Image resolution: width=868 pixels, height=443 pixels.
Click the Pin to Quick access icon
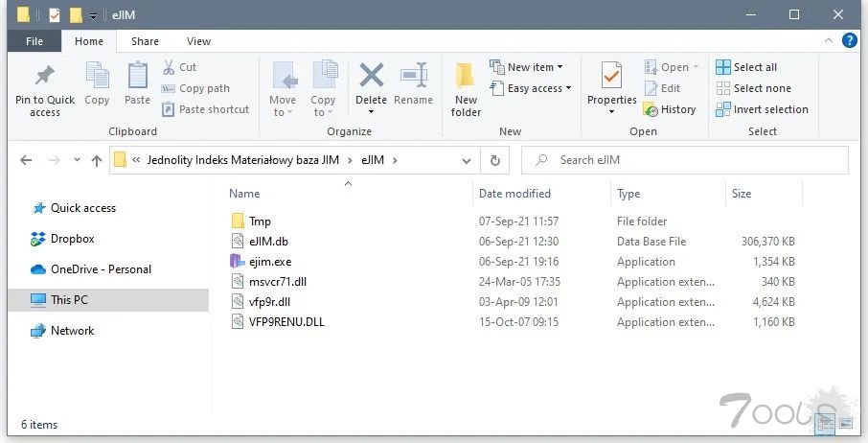click(44, 77)
